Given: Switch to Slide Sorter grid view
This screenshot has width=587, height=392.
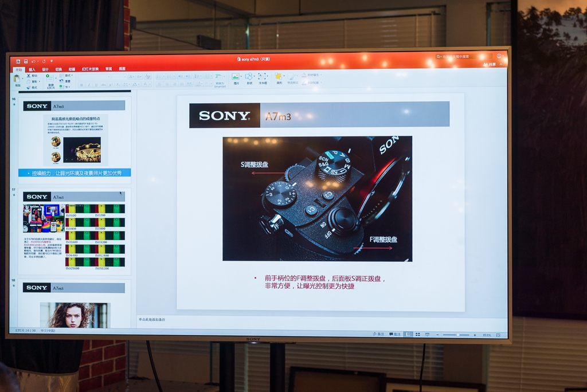Looking at the screenshot, I should click(417, 334).
